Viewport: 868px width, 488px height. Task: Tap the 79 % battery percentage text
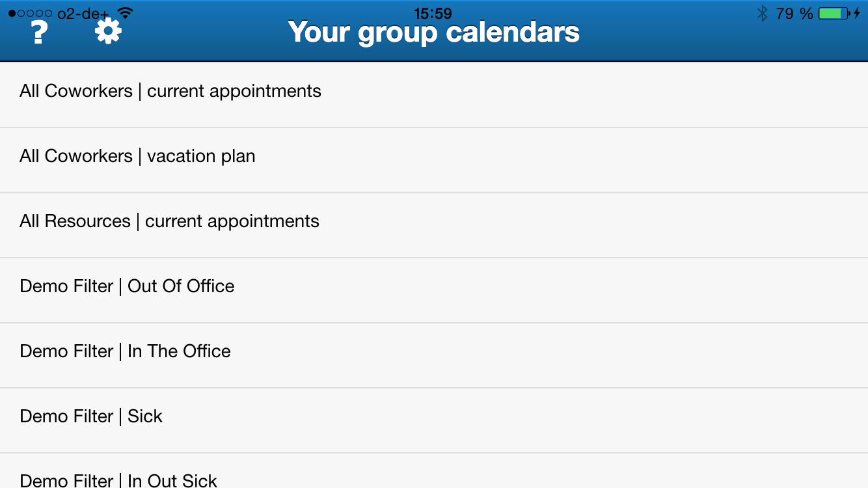pyautogui.click(x=794, y=13)
